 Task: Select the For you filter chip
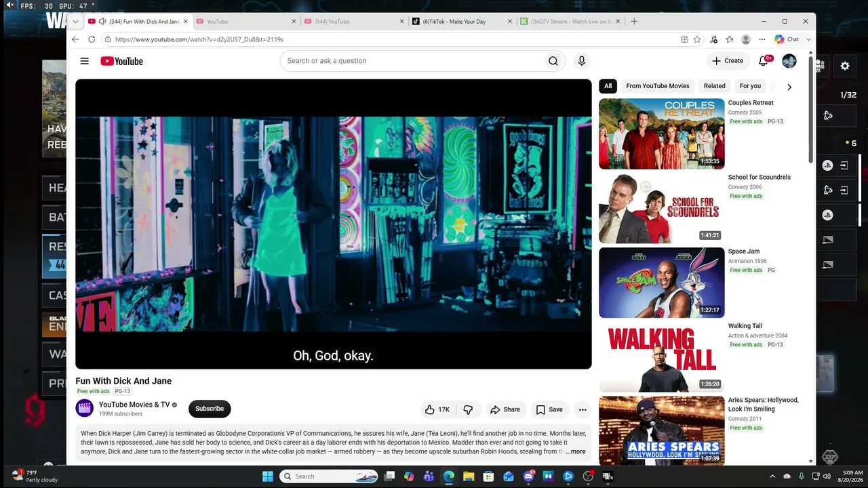tap(750, 86)
